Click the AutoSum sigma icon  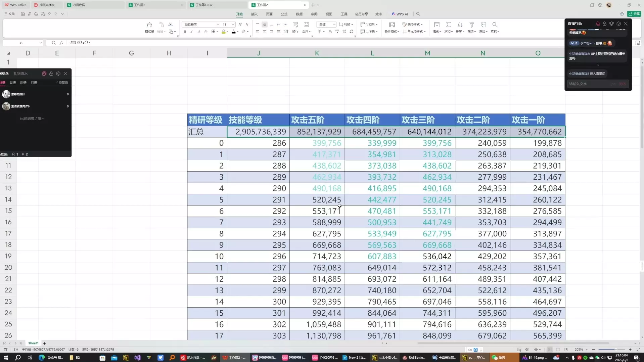tap(448, 25)
